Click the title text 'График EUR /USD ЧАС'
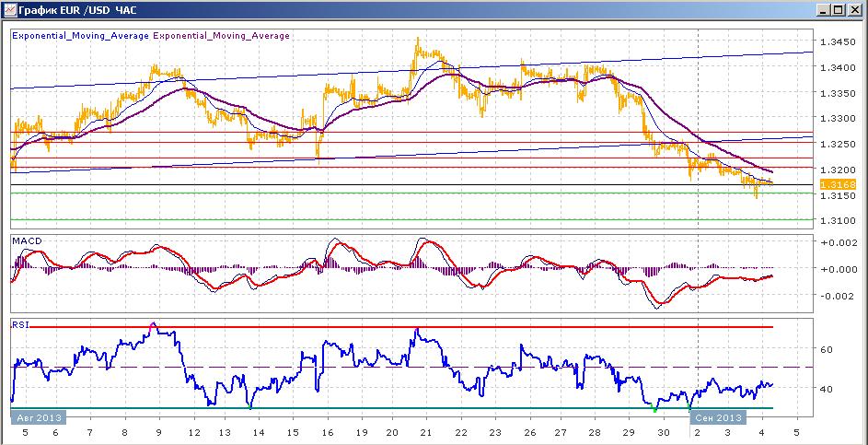868x445 pixels. (x=77, y=10)
